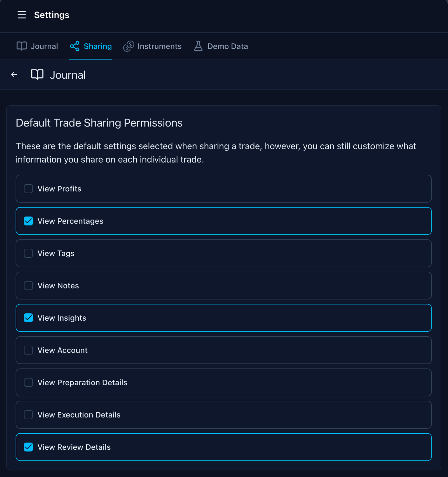The height and width of the screenshot is (477, 448).
Task: Uncheck the View Review Details checkbox
Action: pos(29,447)
